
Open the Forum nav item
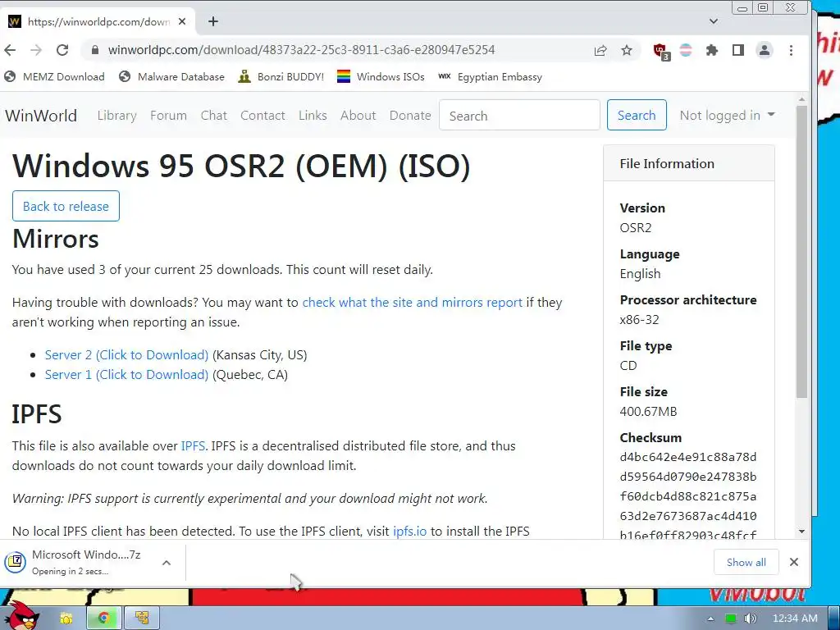coord(168,115)
